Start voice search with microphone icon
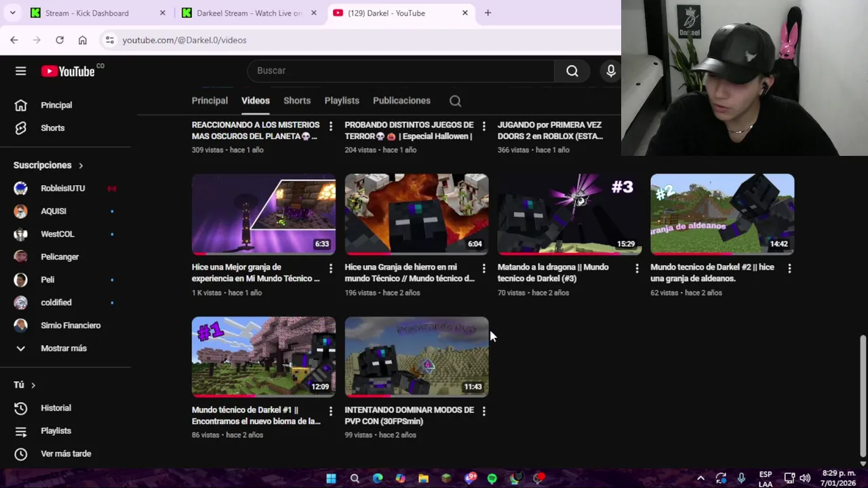This screenshot has width=868, height=488. pyautogui.click(x=610, y=70)
